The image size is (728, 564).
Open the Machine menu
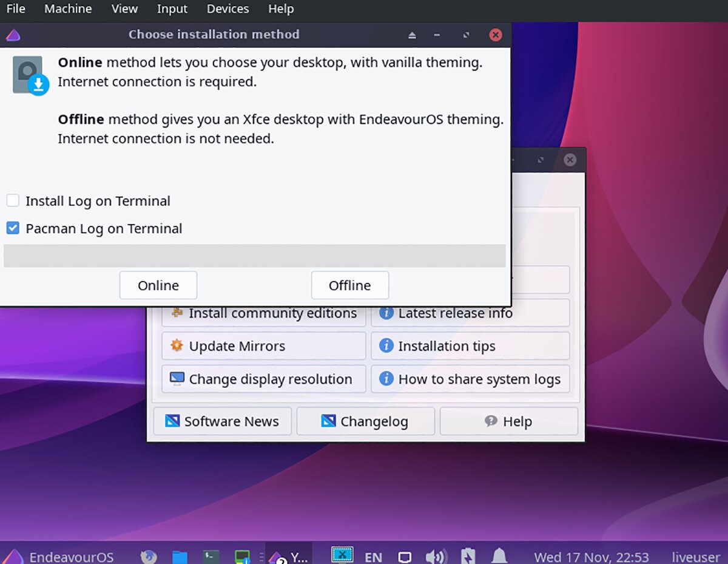tap(68, 9)
